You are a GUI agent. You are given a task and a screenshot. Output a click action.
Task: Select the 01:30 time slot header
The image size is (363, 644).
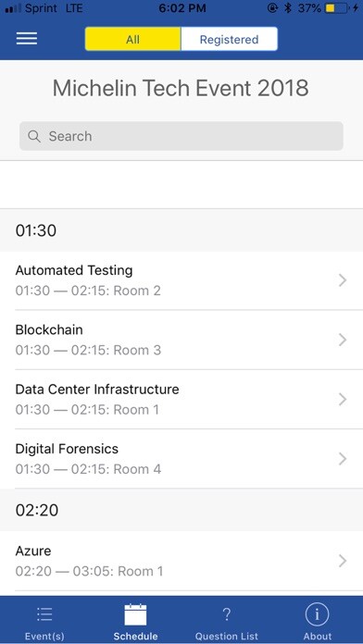[x=181, y=230]
